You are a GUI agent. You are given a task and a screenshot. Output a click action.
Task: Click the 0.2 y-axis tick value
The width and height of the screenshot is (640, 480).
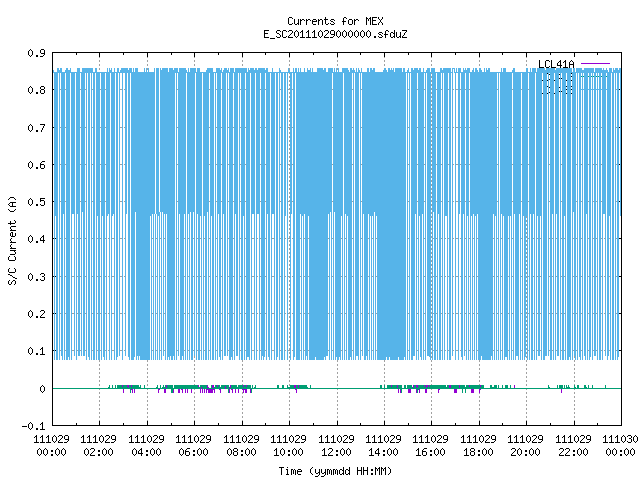click(36, 314)
